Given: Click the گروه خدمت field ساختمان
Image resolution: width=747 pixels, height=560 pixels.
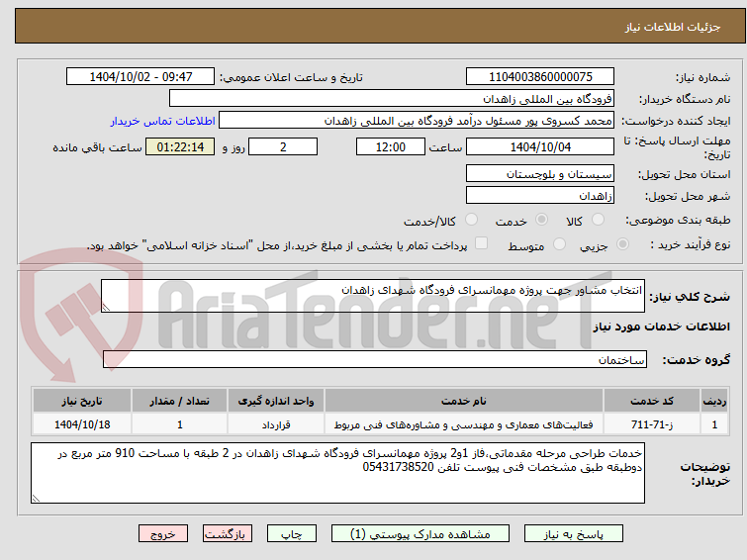Looking at the screenshot, I should pos(375,359).
